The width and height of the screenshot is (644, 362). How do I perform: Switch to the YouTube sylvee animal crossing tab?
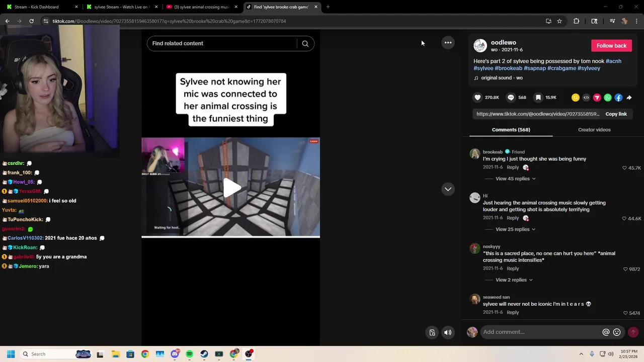pyautogui.click(x=202, y=7)
